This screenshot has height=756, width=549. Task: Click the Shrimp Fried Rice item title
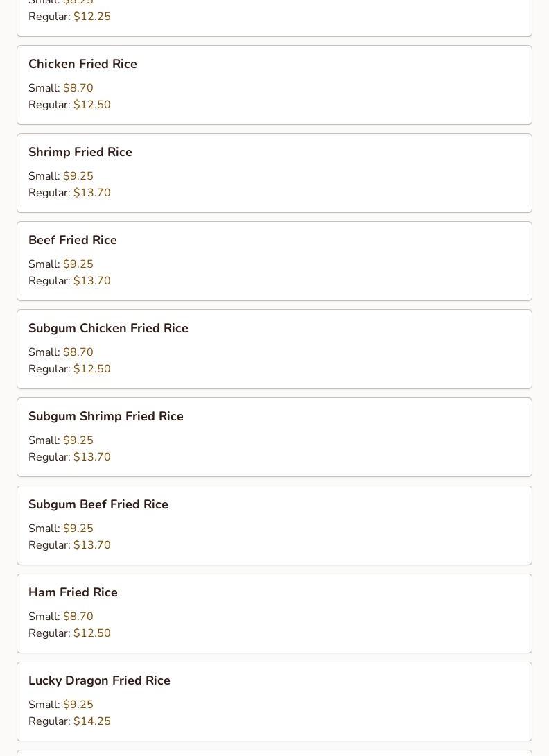[x=80, y=152]
